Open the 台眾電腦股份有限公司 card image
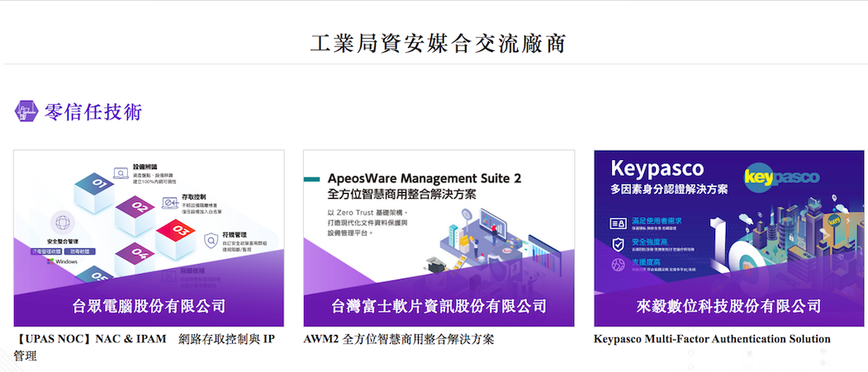Screen dimensions: 868x372 (x=149, y=238)
